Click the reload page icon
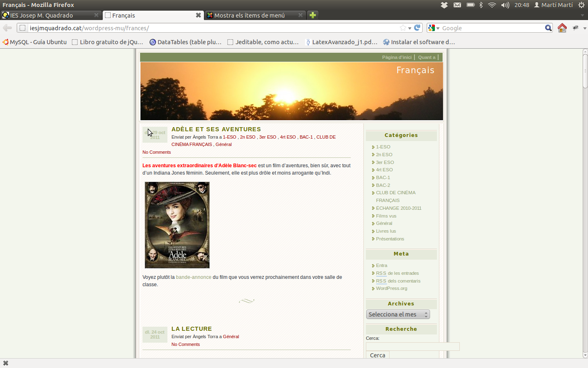 [x=417, y=28]
